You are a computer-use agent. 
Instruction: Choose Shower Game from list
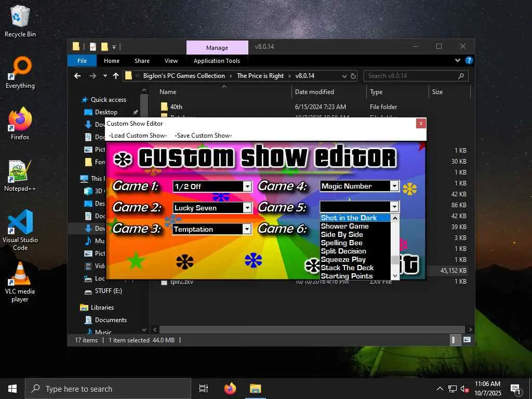tap(355, 227)
